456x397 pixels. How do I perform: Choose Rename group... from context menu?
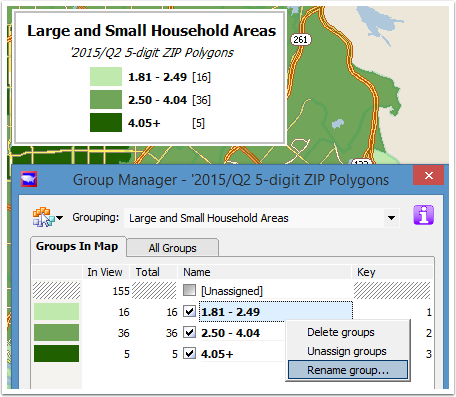348,370
